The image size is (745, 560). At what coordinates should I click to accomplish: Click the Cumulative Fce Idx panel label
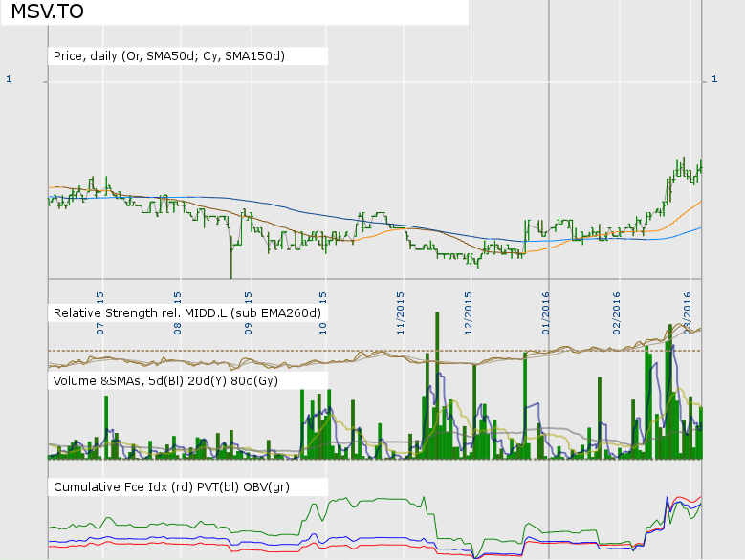171,487
